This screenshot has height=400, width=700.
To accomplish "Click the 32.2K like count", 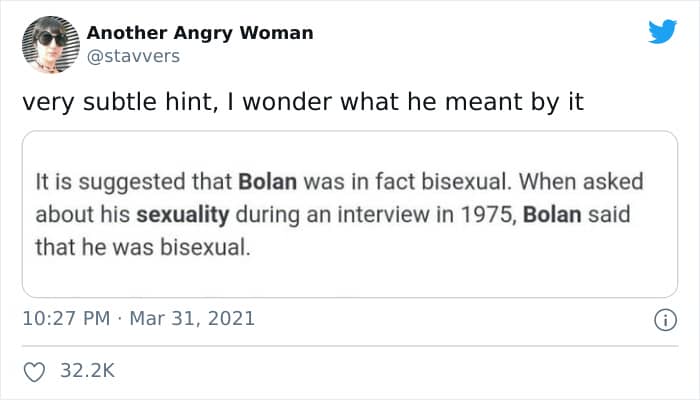I will 88,372.
